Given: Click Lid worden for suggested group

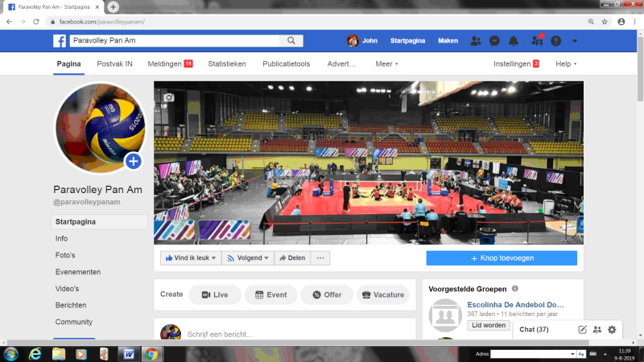Looking at the screenshot, I should click(x=489, y=325).
